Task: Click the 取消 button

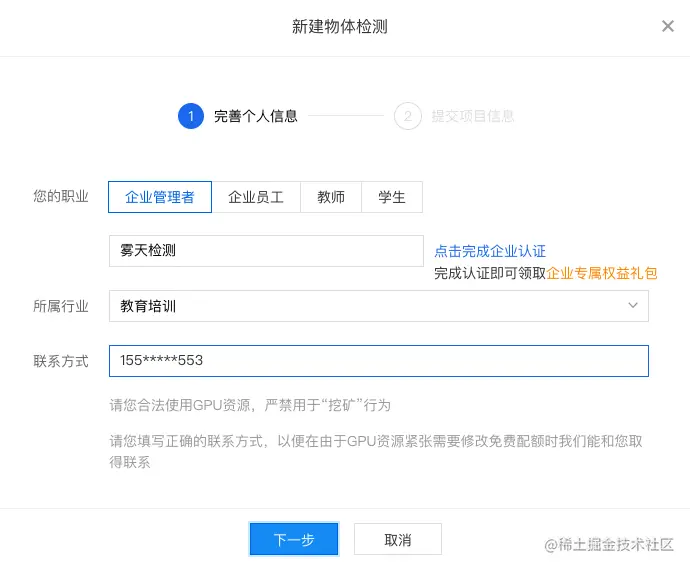Action: (398, 539)
